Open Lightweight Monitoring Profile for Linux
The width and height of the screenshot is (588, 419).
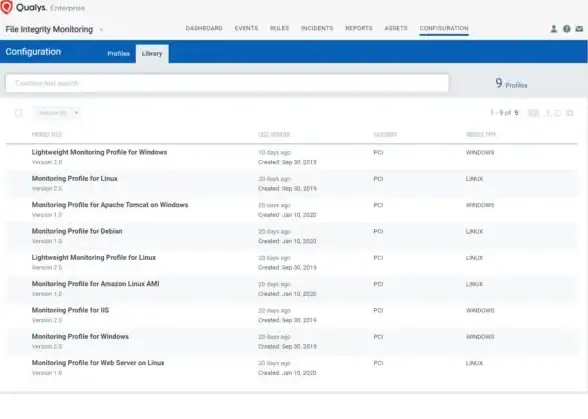94,257
